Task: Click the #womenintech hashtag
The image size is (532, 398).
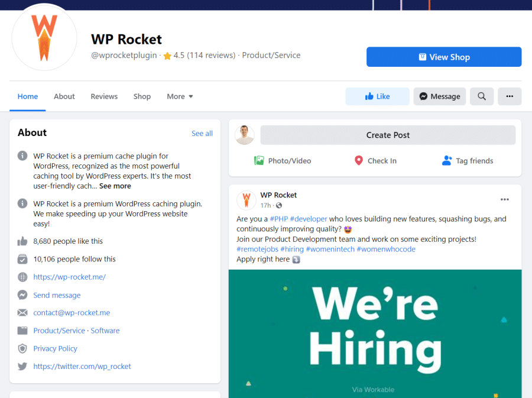Action: (330, 250)
